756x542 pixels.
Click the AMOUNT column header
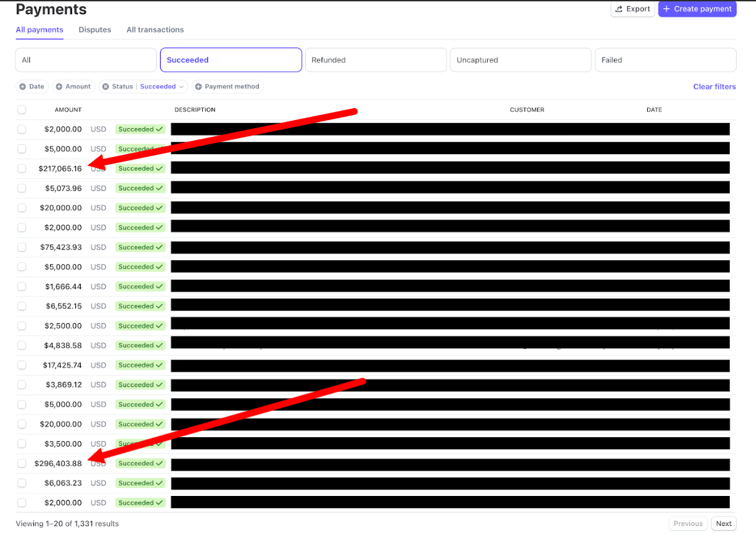[x=68, y=110]
